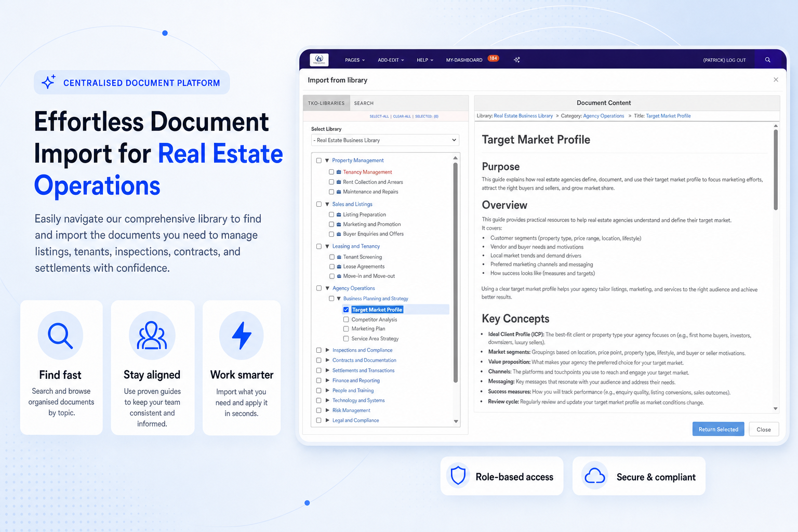Screen dimensions: 798x532
Task: Click the briefcase icon beside Marketing and Promotion
Action: (x=339, y=224)
